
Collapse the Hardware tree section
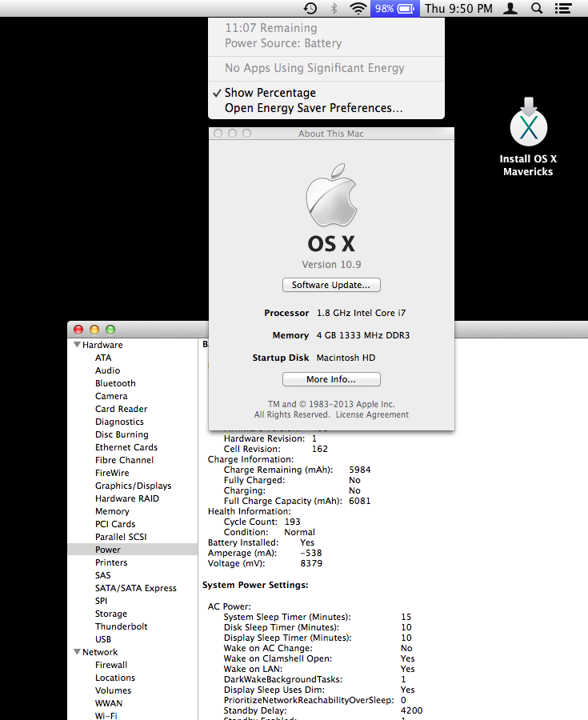[77, 344]
